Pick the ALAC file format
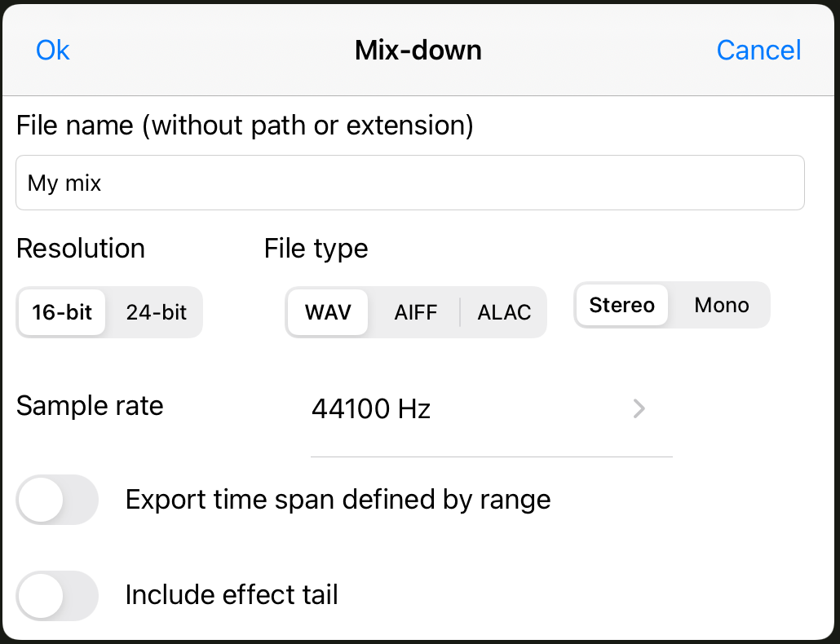This screenshot has width=840, height=644. point(504,312)
